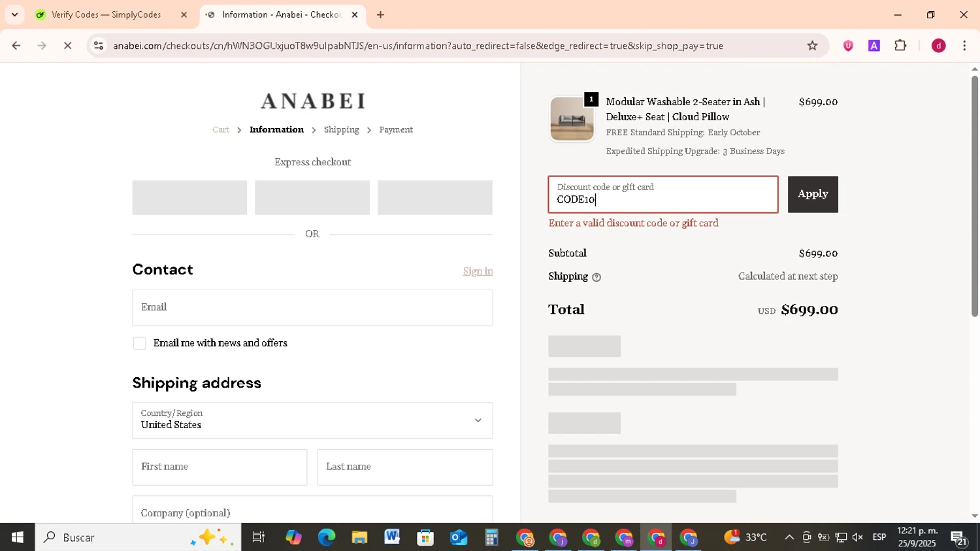Open Chrome three-dot menu
The image size is (980, 551).
point(964,46)
